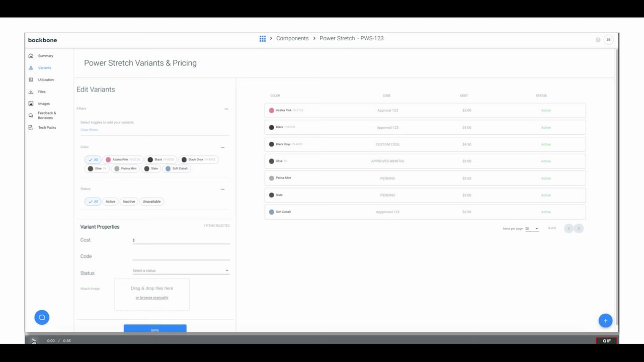Open the items per page dropdown
Viewport: 644px width, 362px height.
tap(532, 229)
